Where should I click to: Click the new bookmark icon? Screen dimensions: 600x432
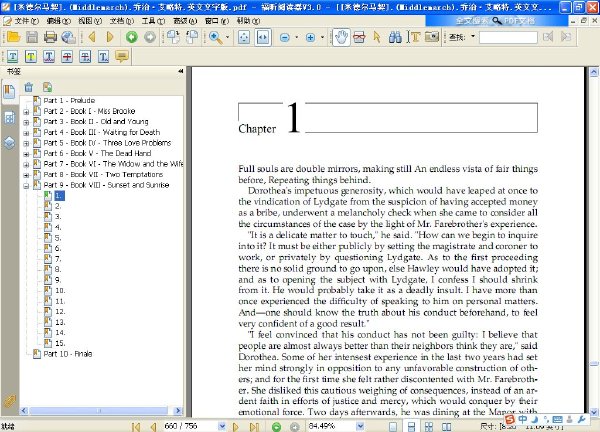coord(47,87)
